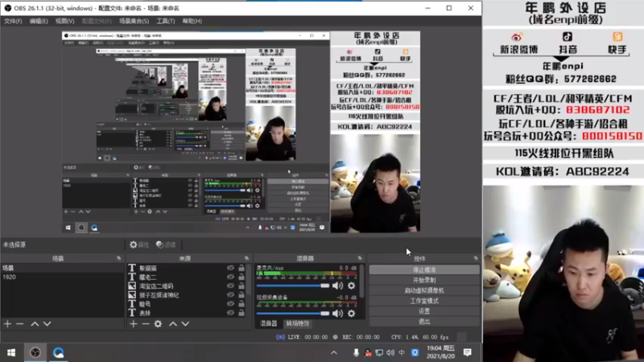
Task: Toggle visibility eye of 熊猫猫 source
Action: [x=230, y=268]
